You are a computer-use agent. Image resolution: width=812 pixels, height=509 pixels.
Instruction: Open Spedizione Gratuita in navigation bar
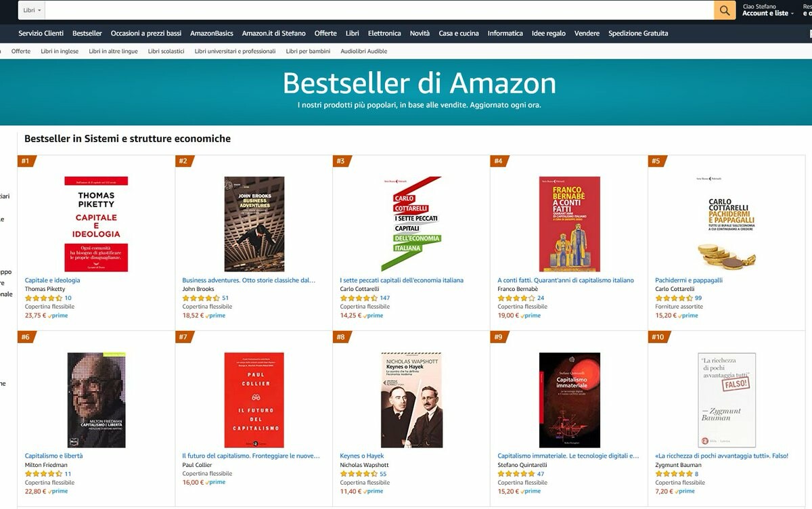(x=638, y=33)
